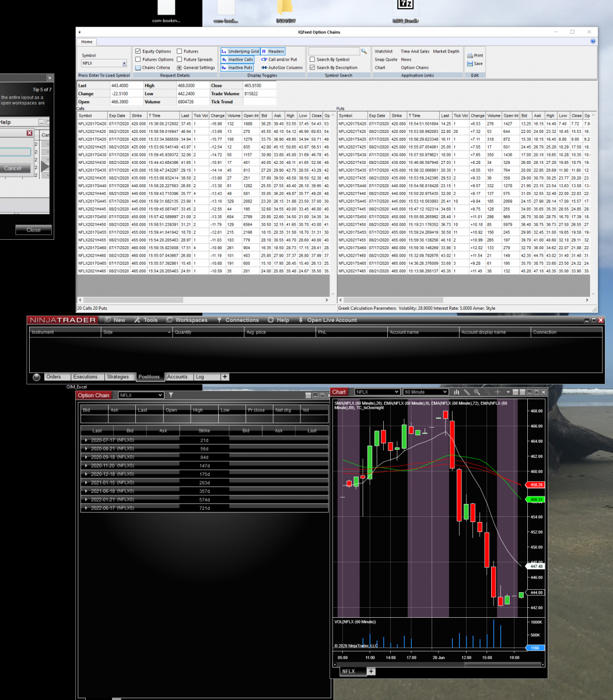Screen dimensions: 613x700
Task: Check Futures Options checkbox
Action: pos(138,60)
